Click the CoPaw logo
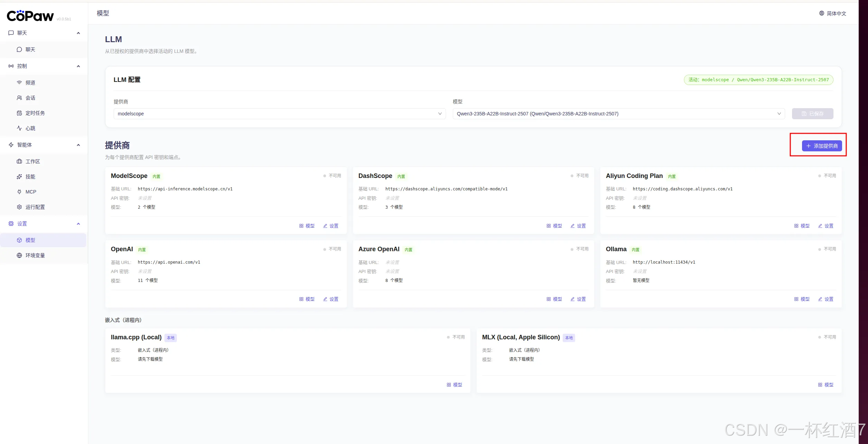 pyautogui.click(x=30, y=16)
